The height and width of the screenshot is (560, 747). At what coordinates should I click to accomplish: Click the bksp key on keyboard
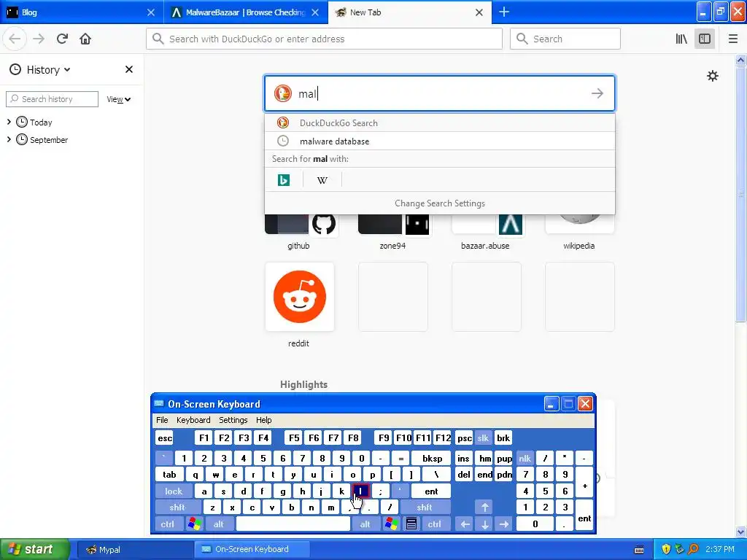433,458
